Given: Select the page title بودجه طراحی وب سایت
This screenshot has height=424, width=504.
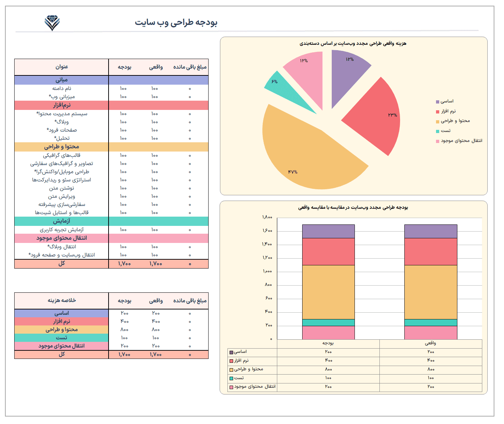Looking at the screenshot, I should [x=176, y=22].
